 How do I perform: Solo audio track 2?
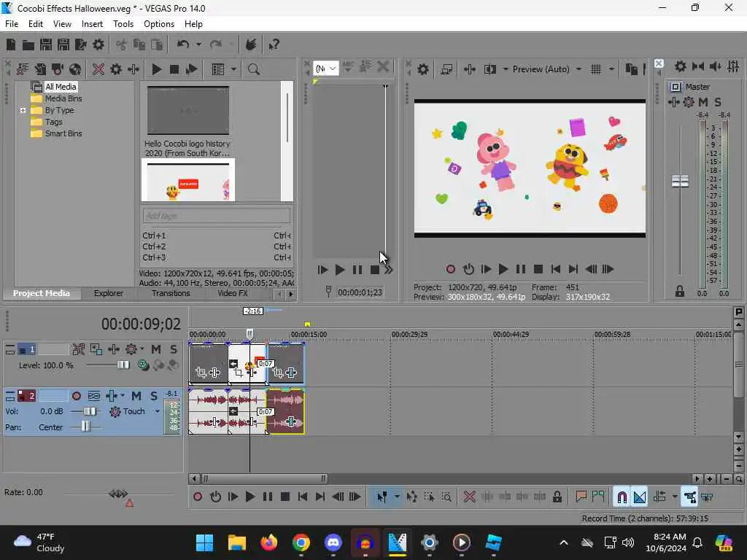(x=153, y=396)
